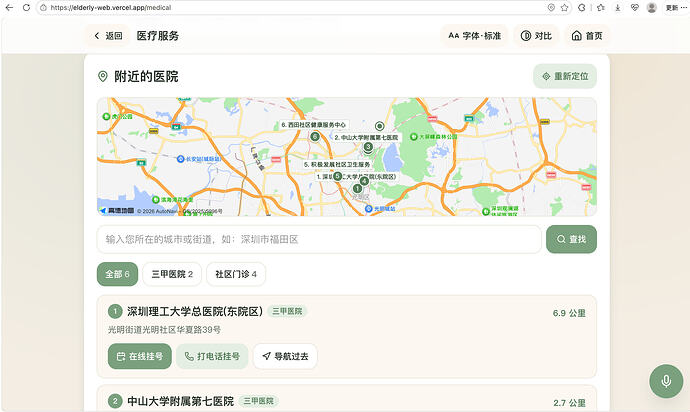Click 在线挂号 for 深圳理工大学总医院
The image size is (690, 412).
click(139, 356)
